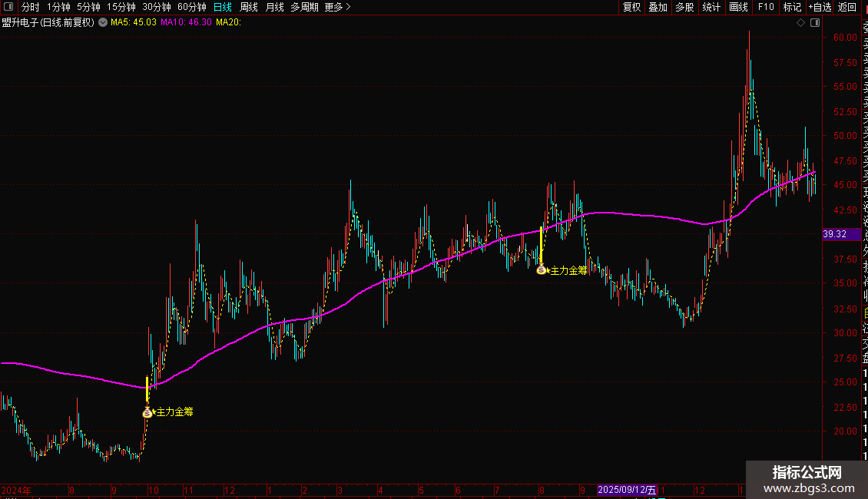Click the 标记 mark button

[792, 7]
